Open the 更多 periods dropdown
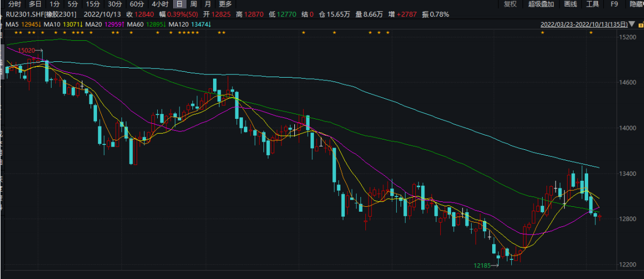This screenshot has height=279, width=644. [x=225, y=4]
